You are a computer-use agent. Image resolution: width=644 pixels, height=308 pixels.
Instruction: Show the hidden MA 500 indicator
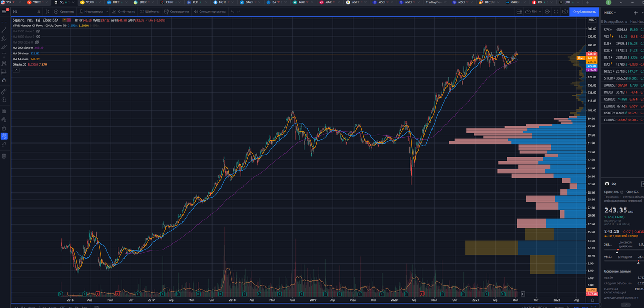[37, 42]
